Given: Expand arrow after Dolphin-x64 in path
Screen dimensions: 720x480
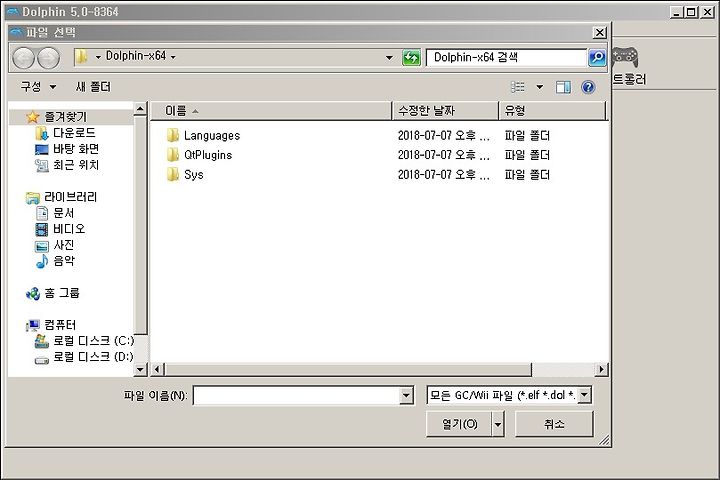Looking at the screenshot, I should [173, 57].
